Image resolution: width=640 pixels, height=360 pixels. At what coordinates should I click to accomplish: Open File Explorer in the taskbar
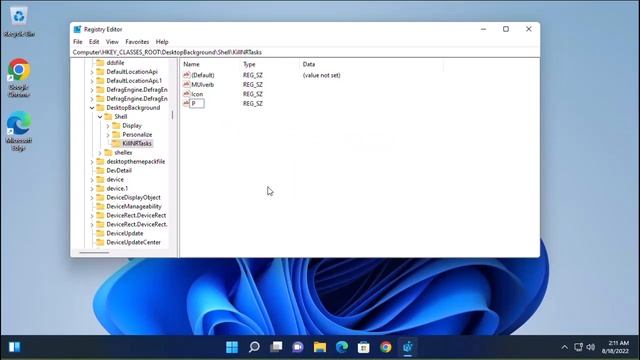point(320,347)
